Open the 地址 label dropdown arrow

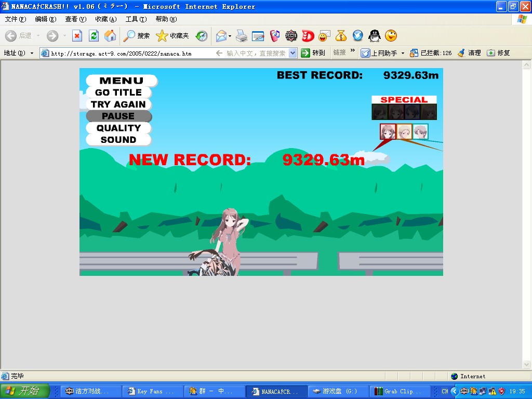(x=32, y=54)
